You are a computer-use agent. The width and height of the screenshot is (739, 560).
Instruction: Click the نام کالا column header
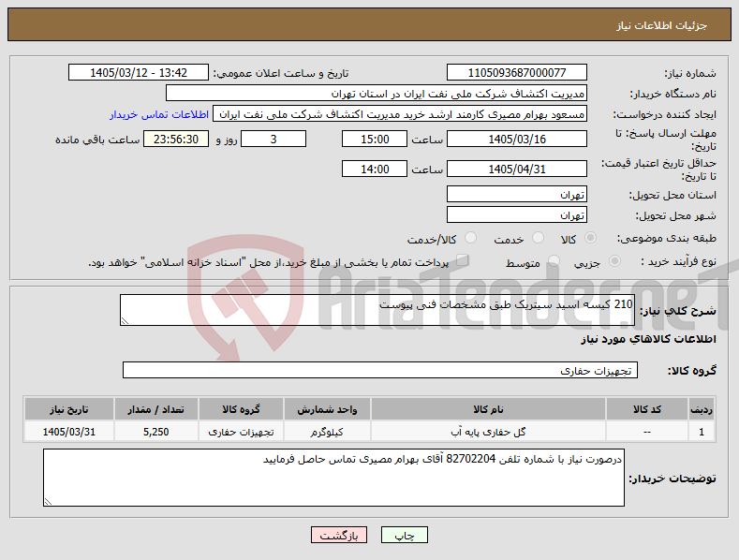[488, 409]
